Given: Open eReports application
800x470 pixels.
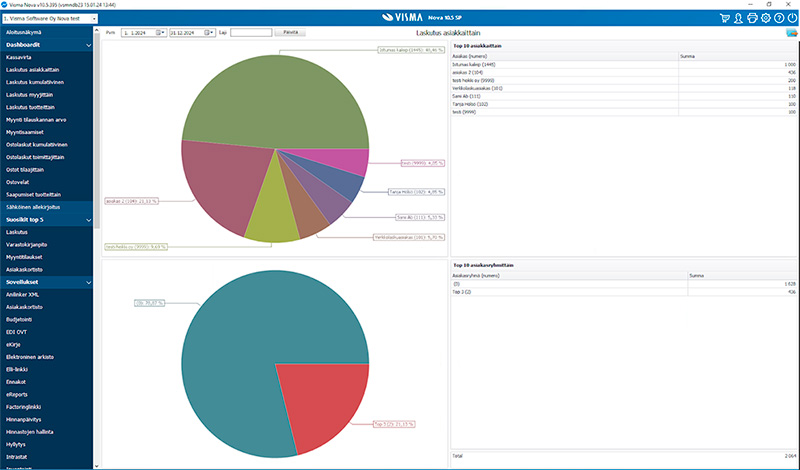Looking at the screenshot, I should point(17,394).
